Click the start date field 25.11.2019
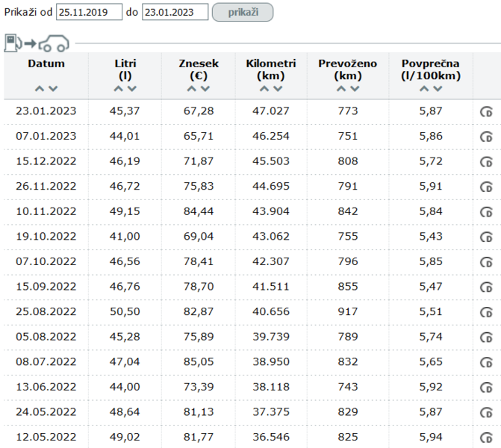This screenshot has height=448, width=501. point(89,12)
